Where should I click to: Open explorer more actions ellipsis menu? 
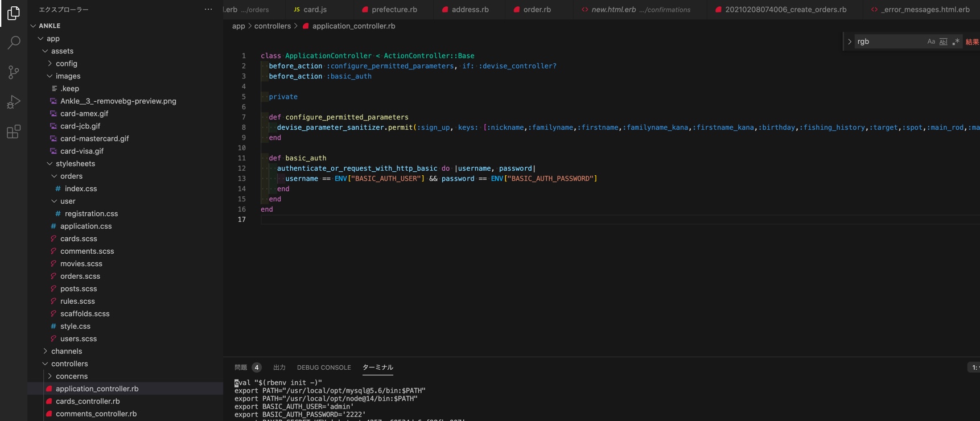208,9
